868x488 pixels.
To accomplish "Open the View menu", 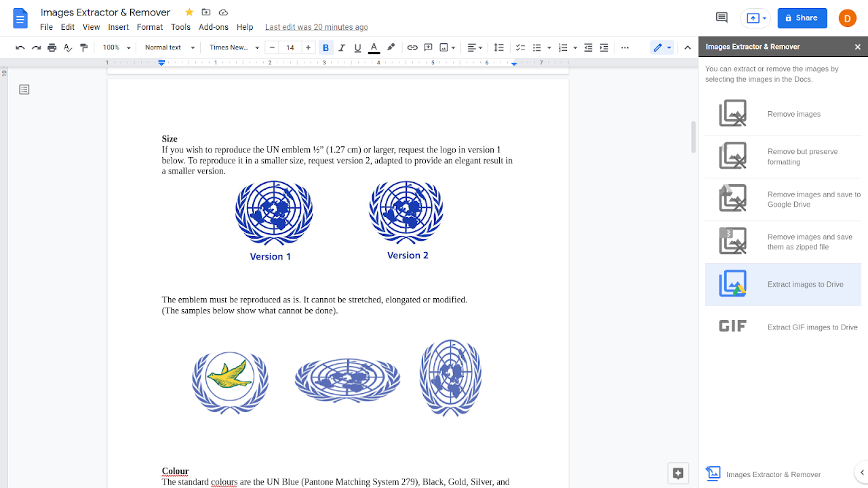I will click(91, 27).
